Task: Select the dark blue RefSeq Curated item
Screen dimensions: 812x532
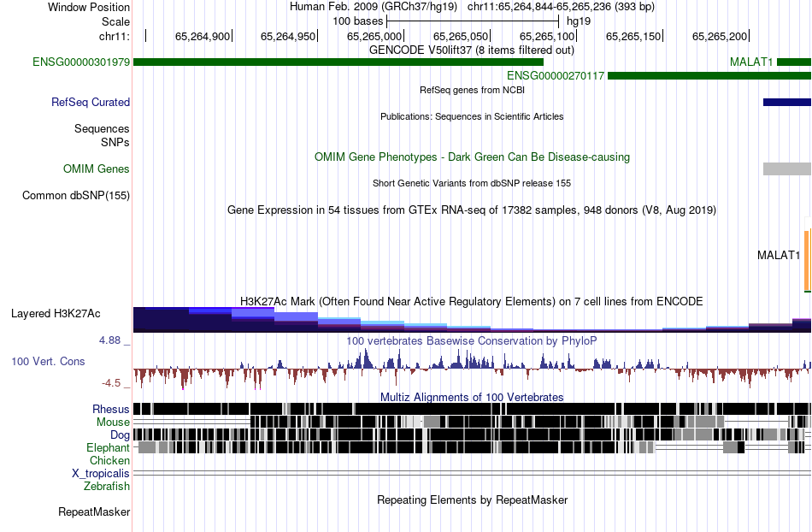Action: pyautogui.click(x=787, y=103)
